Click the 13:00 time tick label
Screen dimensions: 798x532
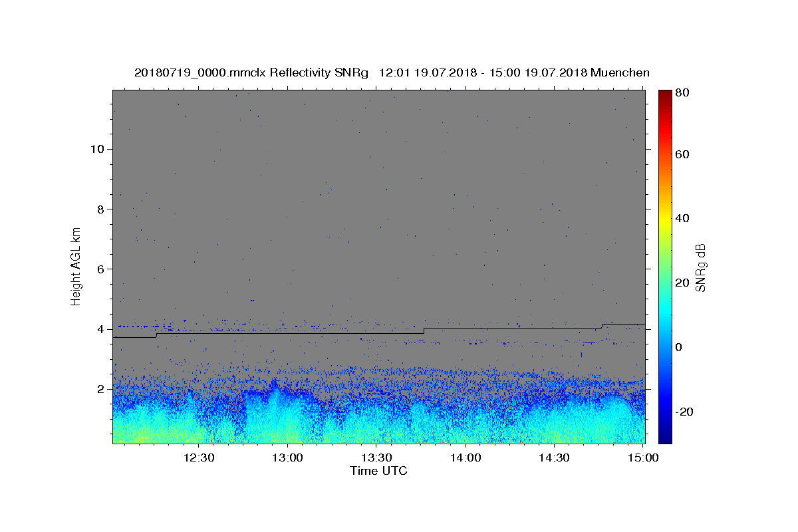tap(288, 458)
